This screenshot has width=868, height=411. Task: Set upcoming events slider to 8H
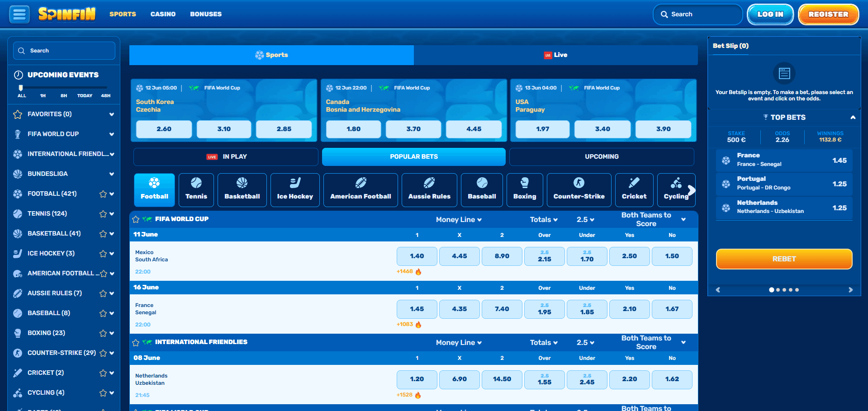64,96
